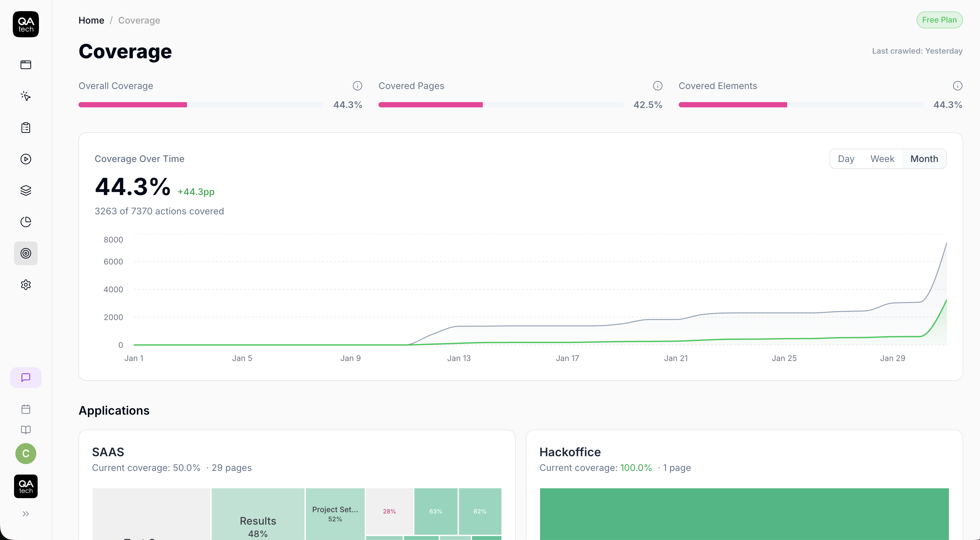Open the chat feedback bubble icon
Screen dimensions: 980x540
coord(26,377)
